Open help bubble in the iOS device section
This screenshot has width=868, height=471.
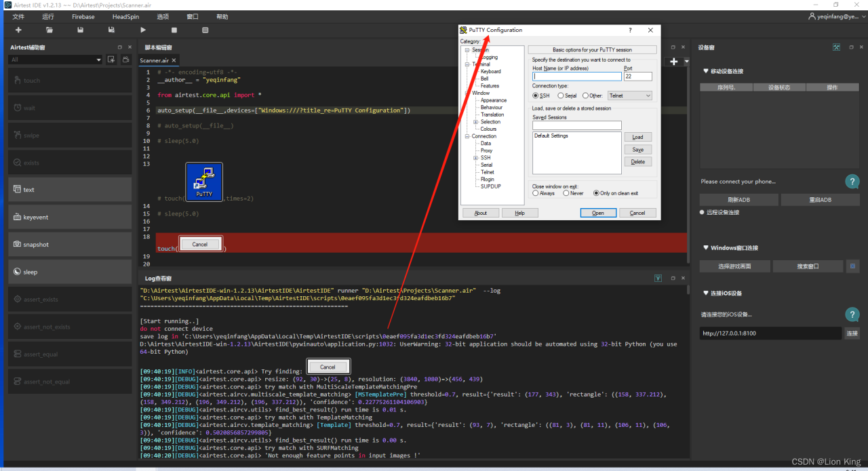[852, 314]
